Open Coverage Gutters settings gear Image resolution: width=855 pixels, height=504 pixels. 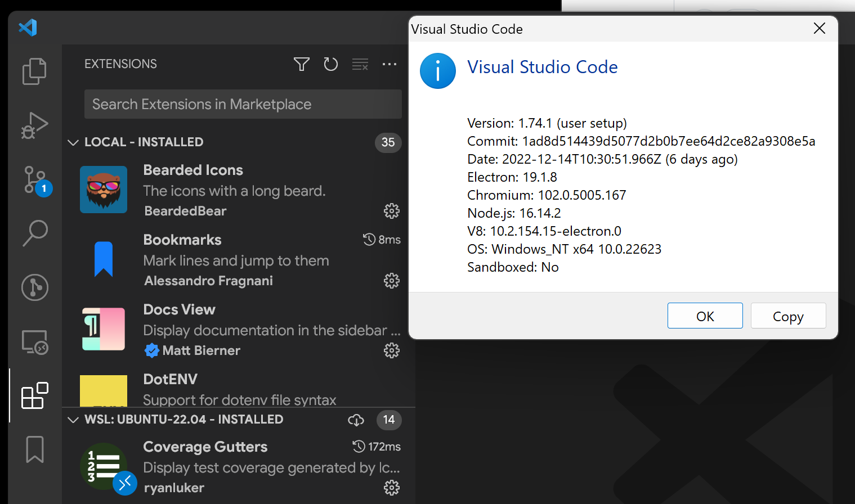(x=391, y=488)
